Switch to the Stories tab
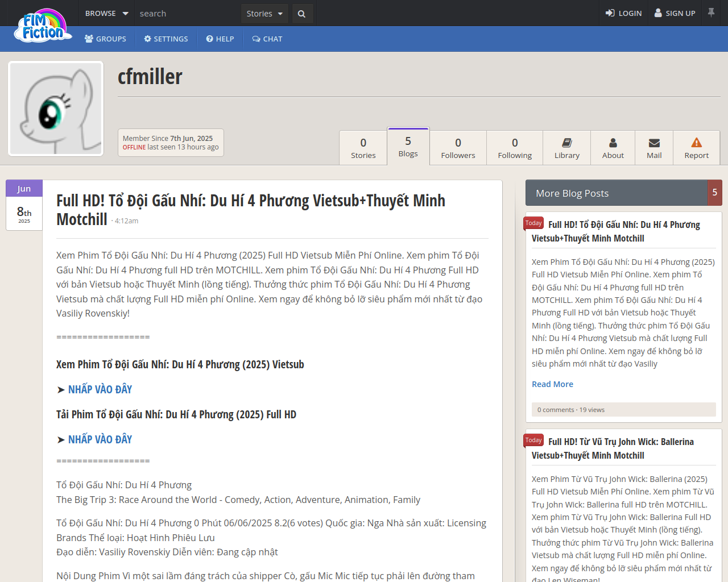The width and height of the screenshot is (728, 582). point(363,148)
